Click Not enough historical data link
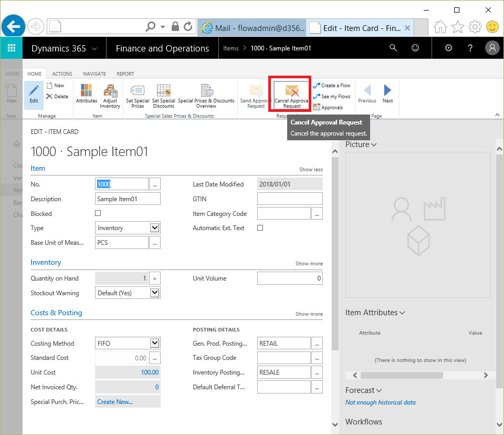The width and height of the screenshot is (504, 435). click(380, 402)
